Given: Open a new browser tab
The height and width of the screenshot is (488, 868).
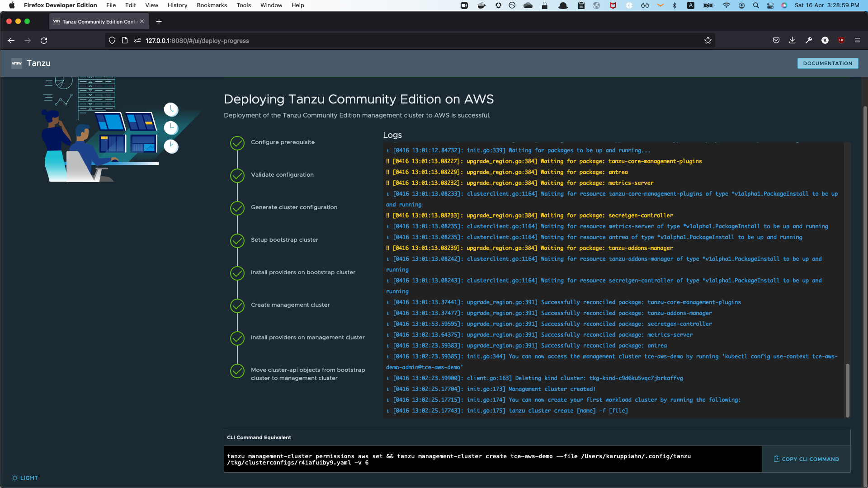Looking at the screenshot, I should 159,22.
